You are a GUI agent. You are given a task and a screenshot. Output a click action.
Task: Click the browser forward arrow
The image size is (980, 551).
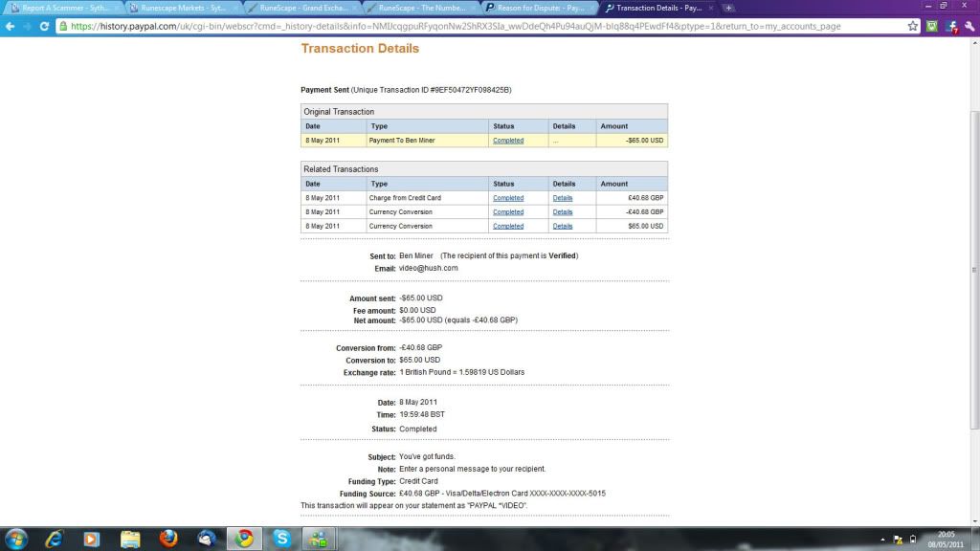[27, 26]
